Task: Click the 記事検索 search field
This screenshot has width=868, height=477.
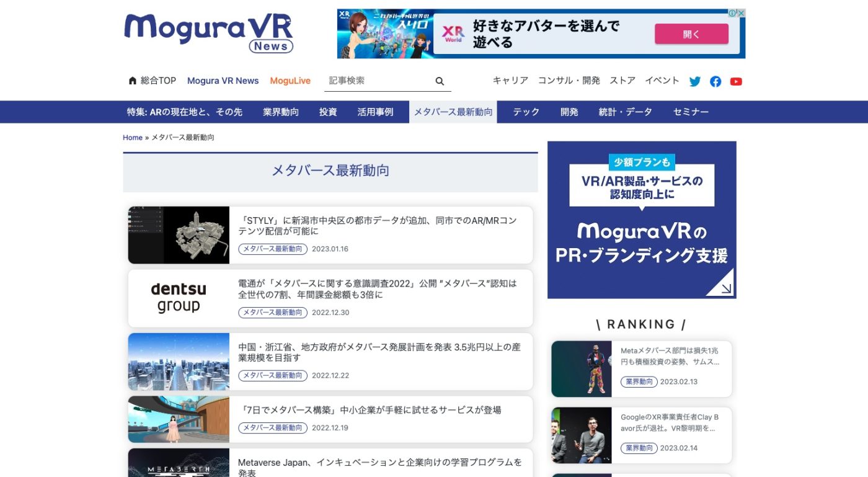Action: click(379, 81)
